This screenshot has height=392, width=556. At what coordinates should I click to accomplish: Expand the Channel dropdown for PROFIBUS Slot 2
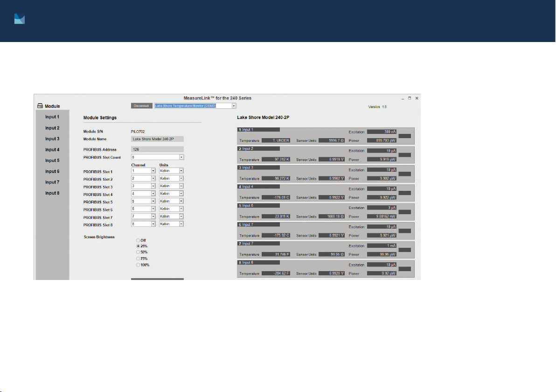pos(153,178)
